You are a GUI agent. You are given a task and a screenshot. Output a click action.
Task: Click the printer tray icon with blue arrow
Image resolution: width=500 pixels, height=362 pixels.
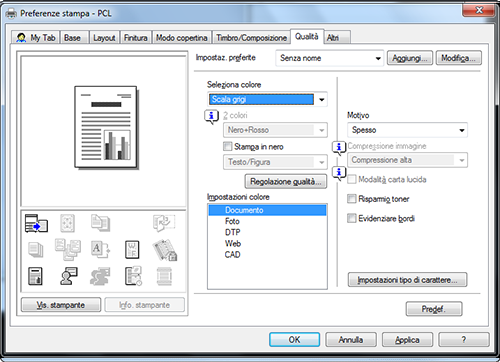pos(36,223)
